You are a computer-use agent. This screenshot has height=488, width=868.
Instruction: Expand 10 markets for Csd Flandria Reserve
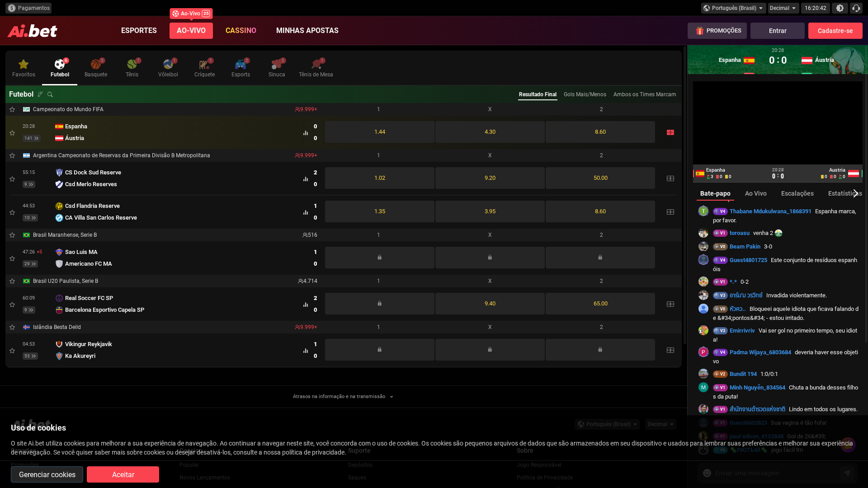click(x=30, y=218)
